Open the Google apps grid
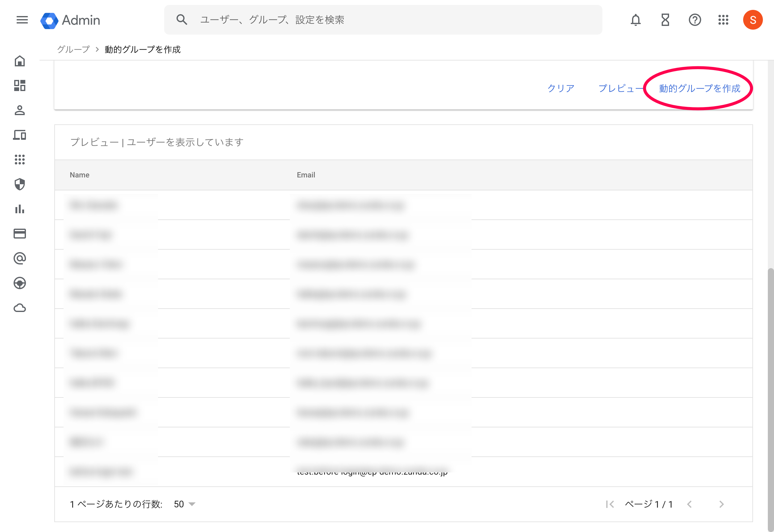Image resolution: width=774 pixels, height=532 pixels. 723,20
